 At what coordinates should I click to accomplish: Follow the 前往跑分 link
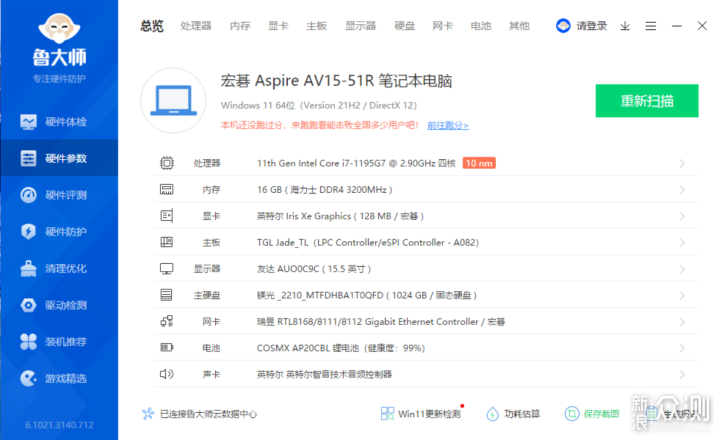[x=448, y=125]
